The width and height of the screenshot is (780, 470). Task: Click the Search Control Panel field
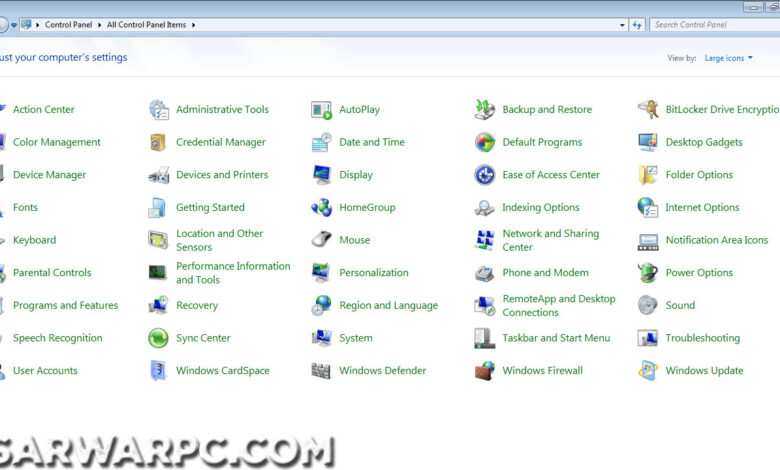click(x=715, y=25)
